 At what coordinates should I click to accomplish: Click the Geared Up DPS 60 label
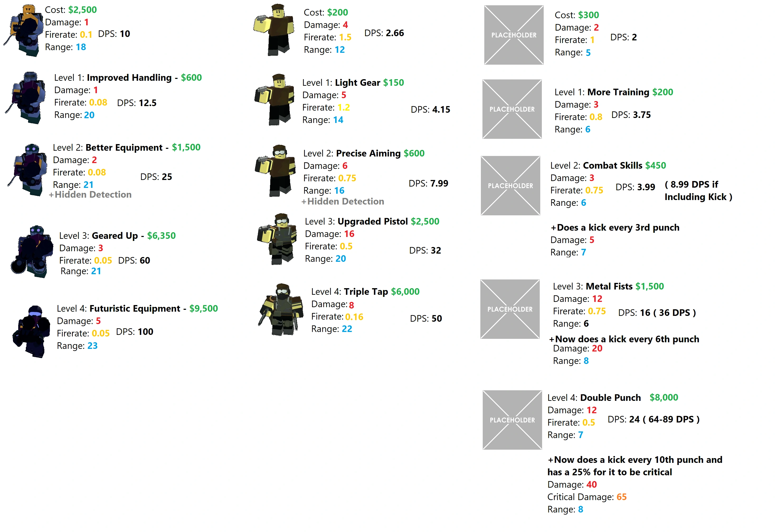click(x=134, y=260)
